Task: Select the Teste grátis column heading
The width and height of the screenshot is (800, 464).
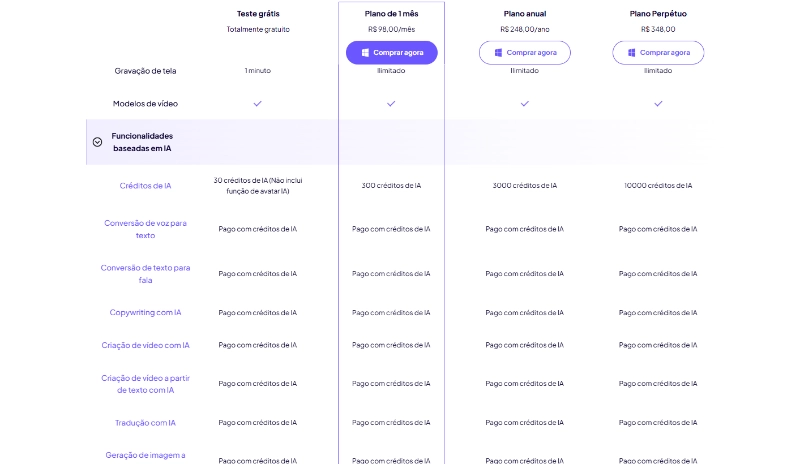Action: coord(258,13)
